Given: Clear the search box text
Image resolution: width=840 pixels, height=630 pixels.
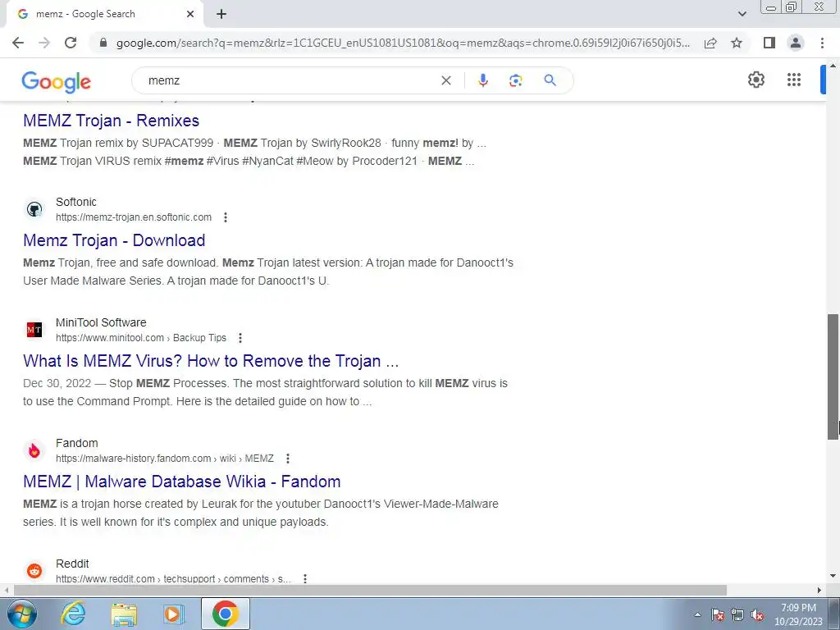Looking at the screenshot, I should [445, 80].
